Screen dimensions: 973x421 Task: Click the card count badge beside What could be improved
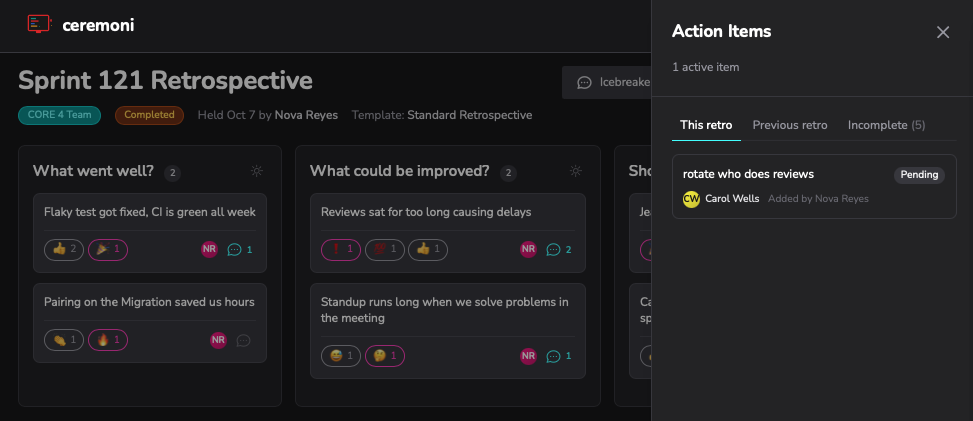pyautogui.click(x=508, y=173)
